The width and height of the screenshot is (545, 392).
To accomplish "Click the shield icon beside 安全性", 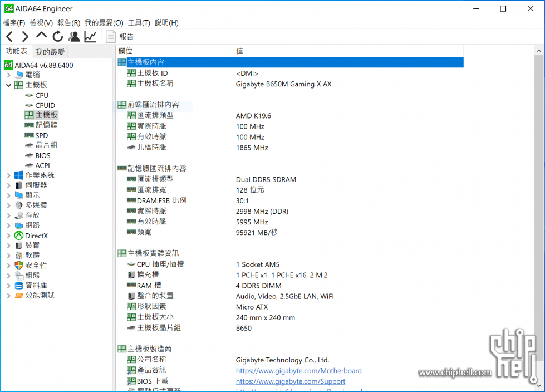I will pos(19,266).
